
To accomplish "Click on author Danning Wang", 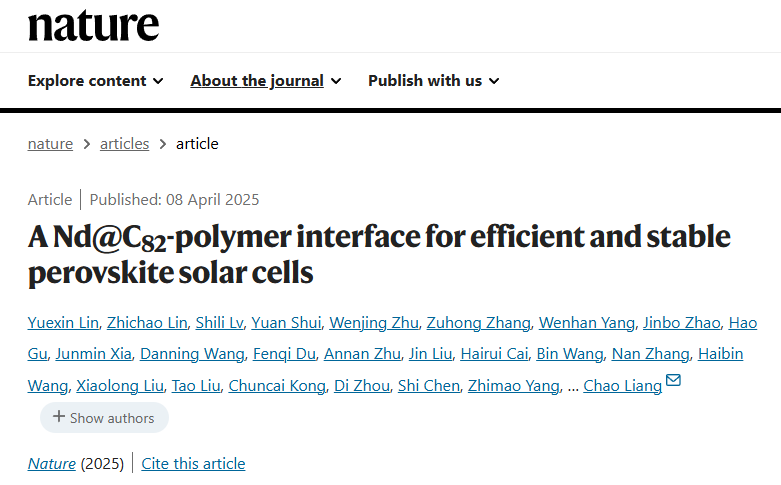I will [x=192, y=354].
